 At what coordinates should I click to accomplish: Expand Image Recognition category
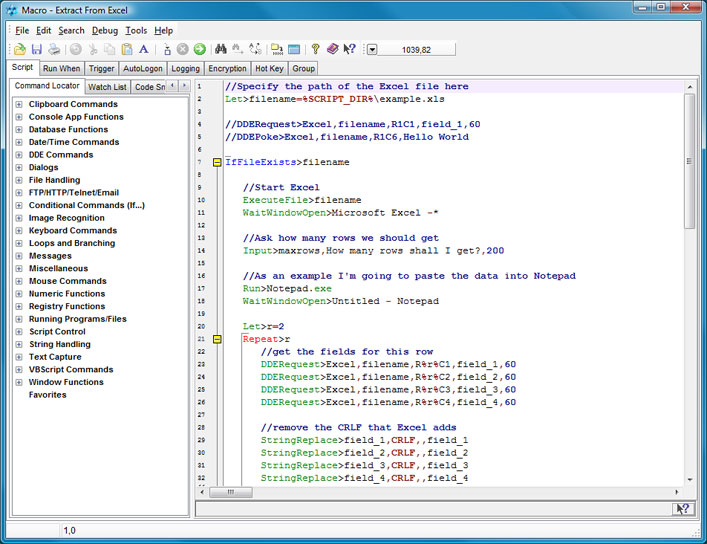(x=19, y=218)
